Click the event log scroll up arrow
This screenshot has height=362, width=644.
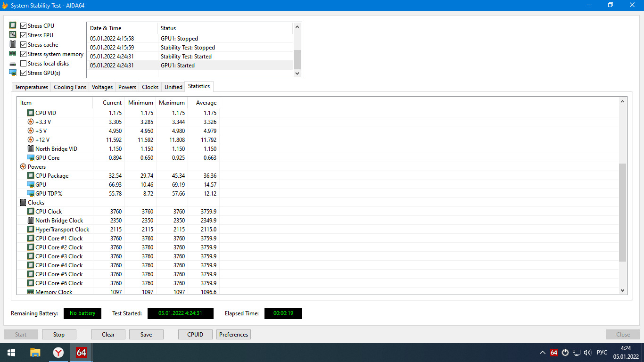point(297,27)
